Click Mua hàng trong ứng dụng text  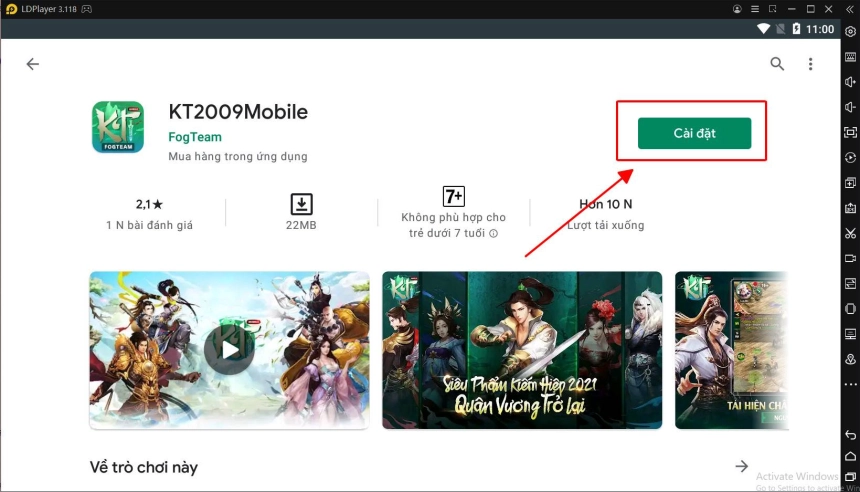click(237, 157)
